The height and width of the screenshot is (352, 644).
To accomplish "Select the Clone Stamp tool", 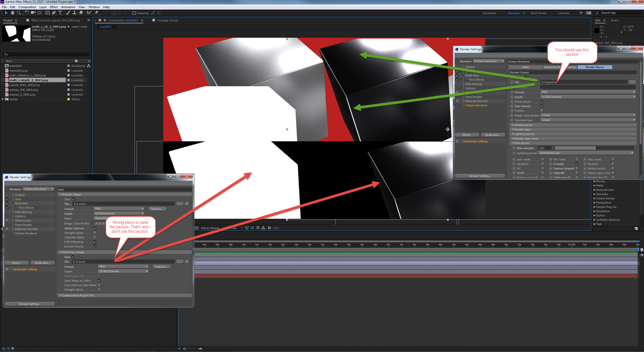I will click(x=74, y=13).
